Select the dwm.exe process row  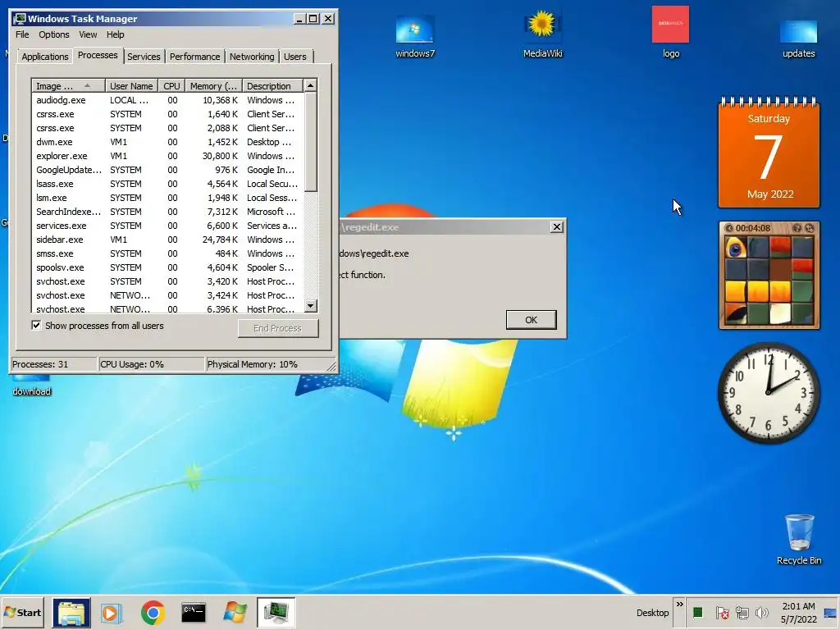tap(167, 142)
